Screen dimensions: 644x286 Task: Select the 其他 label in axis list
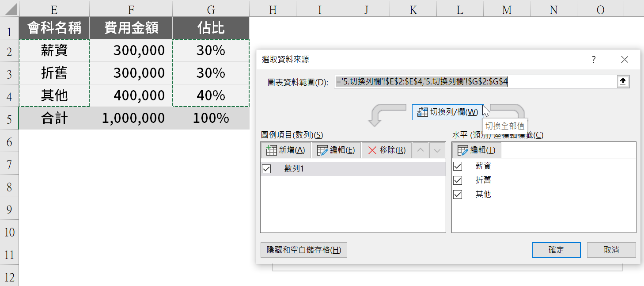(x=483, y=194)
